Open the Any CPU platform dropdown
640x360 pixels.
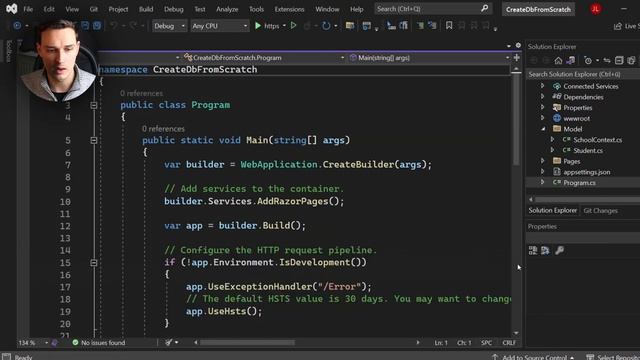pyautogui.click(x=220, y=26)
